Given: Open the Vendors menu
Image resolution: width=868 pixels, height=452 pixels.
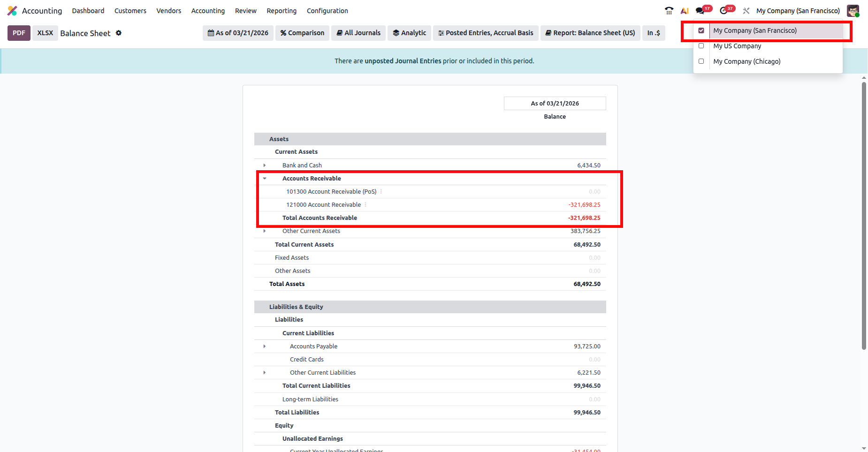Looking at the screenshot, I should coord(168,11).
